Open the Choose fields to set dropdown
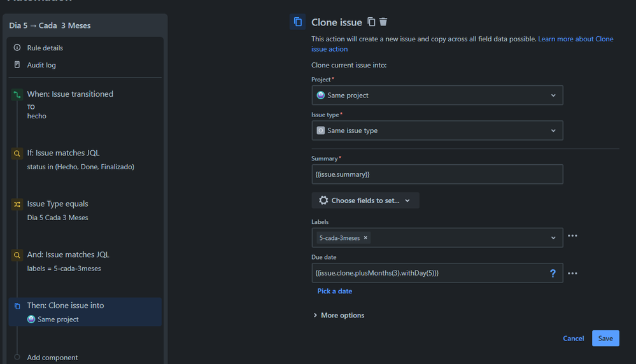 [x=365, y=200]
